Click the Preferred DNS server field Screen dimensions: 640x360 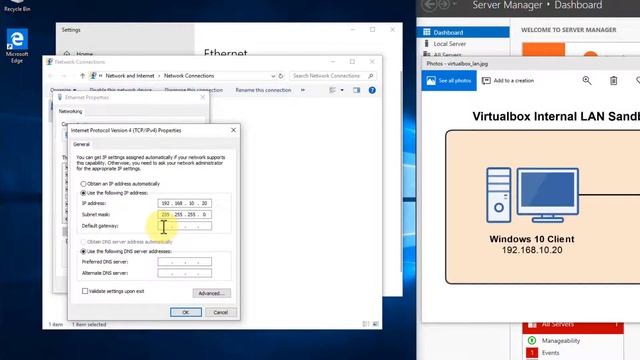click(x=184, y=262)
